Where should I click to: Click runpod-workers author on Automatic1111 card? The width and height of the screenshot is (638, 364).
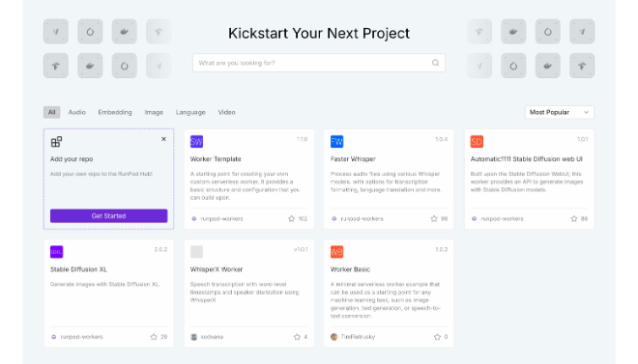pos(502,218)
